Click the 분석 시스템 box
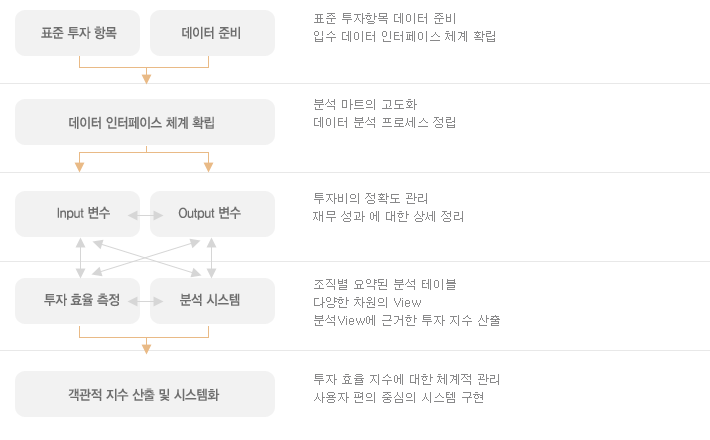This screenshot has width=710, height=440. coord(212,301)
